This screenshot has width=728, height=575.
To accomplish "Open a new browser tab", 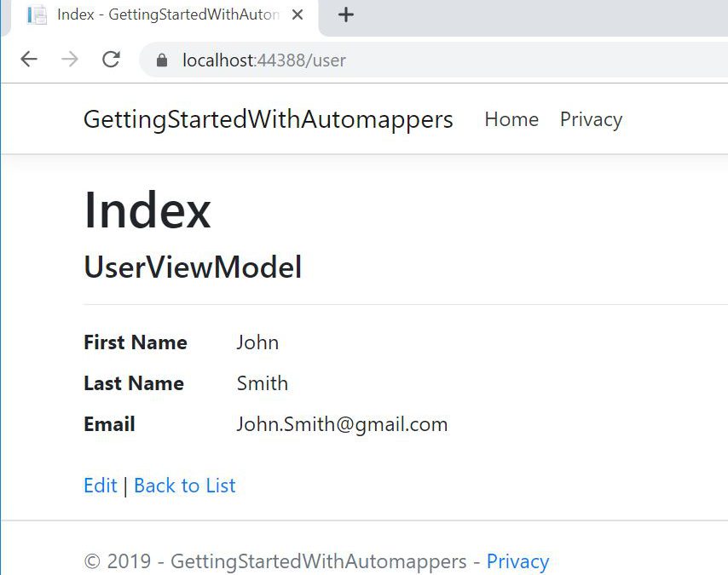I will [345, 14].
